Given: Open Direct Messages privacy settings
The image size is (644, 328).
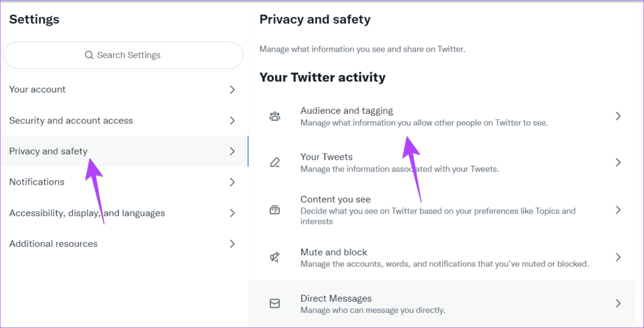Looking at the screenshot, I should [336, 298].
